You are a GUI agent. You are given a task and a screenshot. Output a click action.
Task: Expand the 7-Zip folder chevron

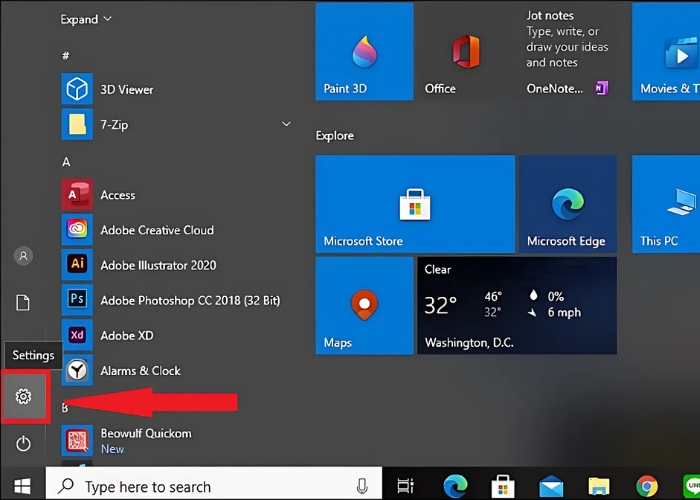point(286,125)
